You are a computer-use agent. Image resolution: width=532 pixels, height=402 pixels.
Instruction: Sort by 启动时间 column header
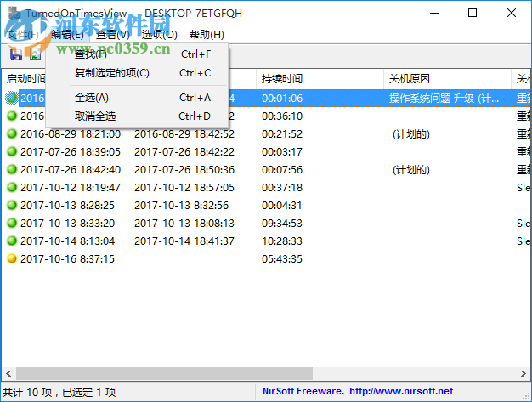[x=25, y=79]
